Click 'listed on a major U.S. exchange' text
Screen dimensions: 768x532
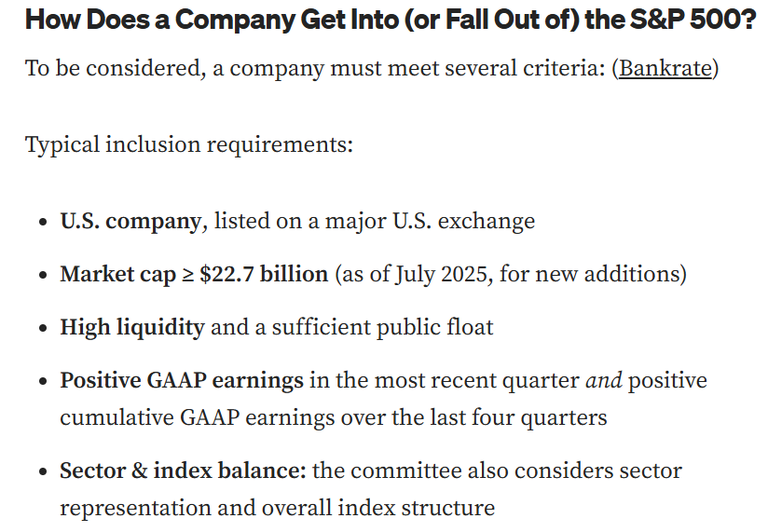coord(375,222)
